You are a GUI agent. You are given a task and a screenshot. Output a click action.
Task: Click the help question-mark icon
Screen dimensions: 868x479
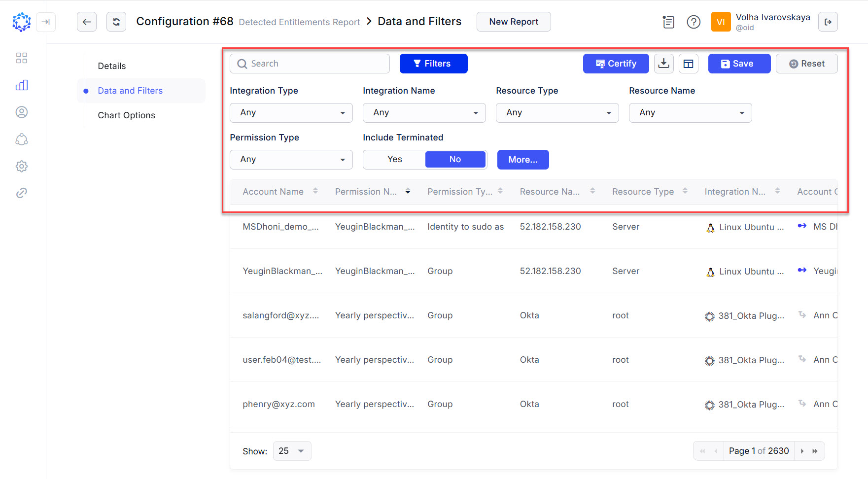[694, 22]
